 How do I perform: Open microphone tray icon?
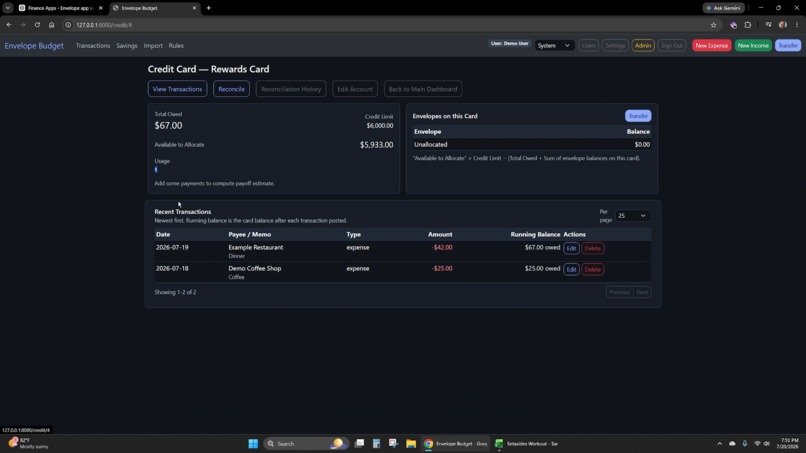(744, 444)
